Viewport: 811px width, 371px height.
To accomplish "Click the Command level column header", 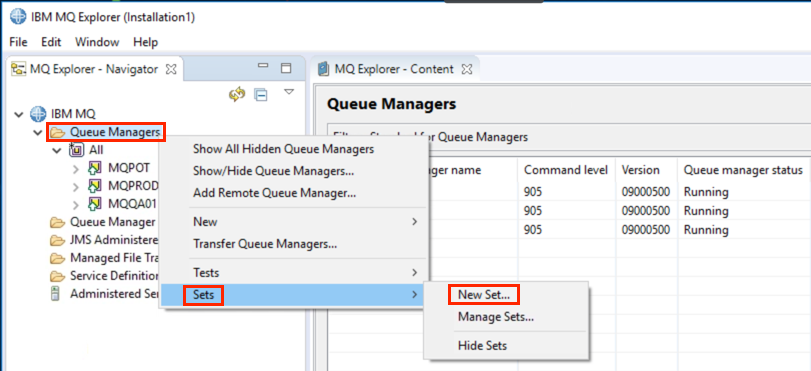I will pyautogui.click(x=566, y=170).
